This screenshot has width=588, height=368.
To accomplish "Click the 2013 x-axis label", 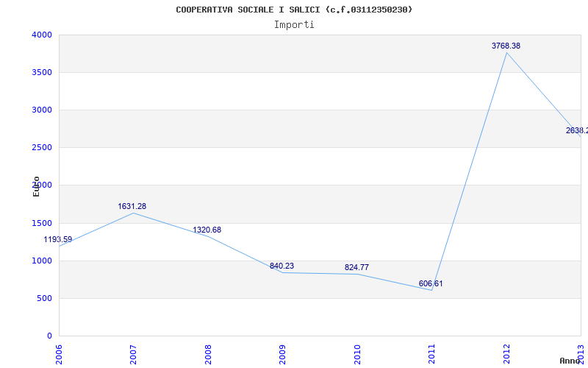I will (x=581, y=355).
